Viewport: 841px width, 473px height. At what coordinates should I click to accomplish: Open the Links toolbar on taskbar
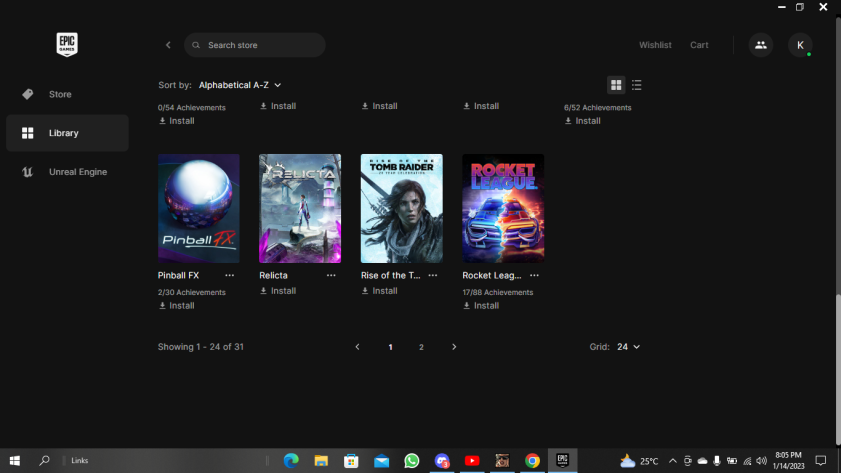click(79, 461)
